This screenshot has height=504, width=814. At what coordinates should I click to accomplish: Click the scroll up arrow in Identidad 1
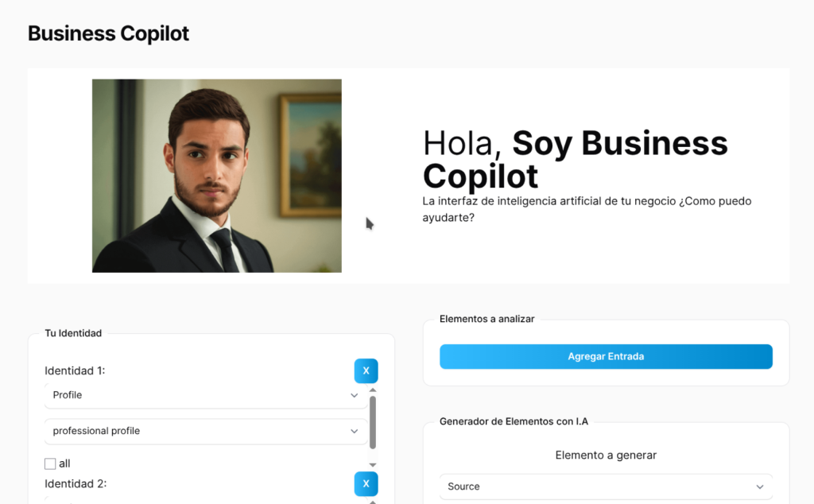pos(373,390)
